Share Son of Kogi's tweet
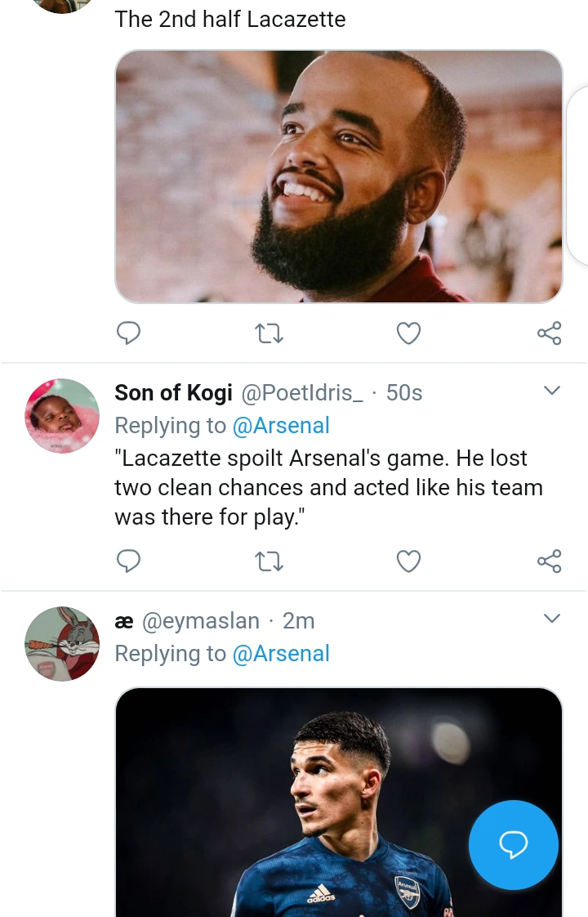This screenshot has width=588, height=917. (x=549, y=561)
